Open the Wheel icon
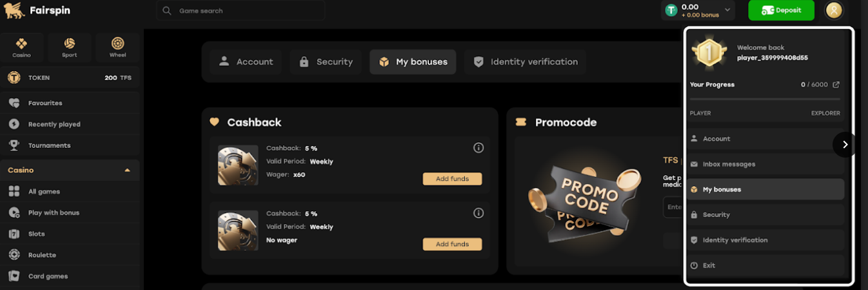 (x=117, y=47)
